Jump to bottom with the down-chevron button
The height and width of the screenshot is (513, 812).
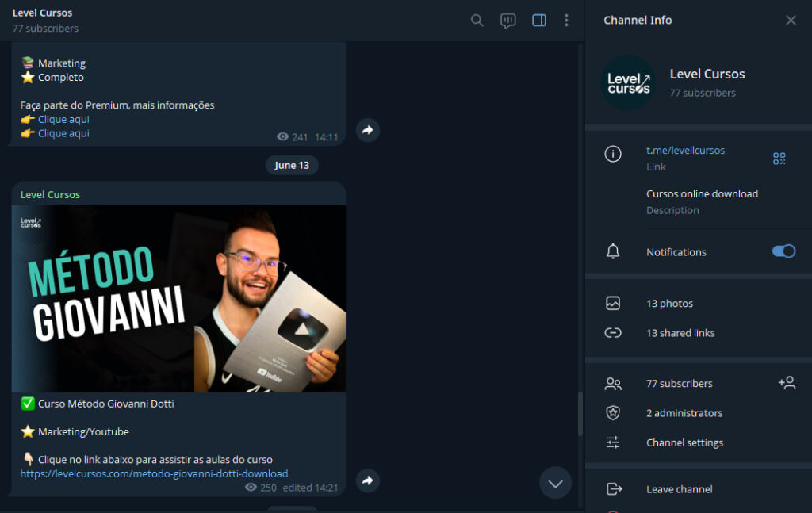[x=555, y=484]
